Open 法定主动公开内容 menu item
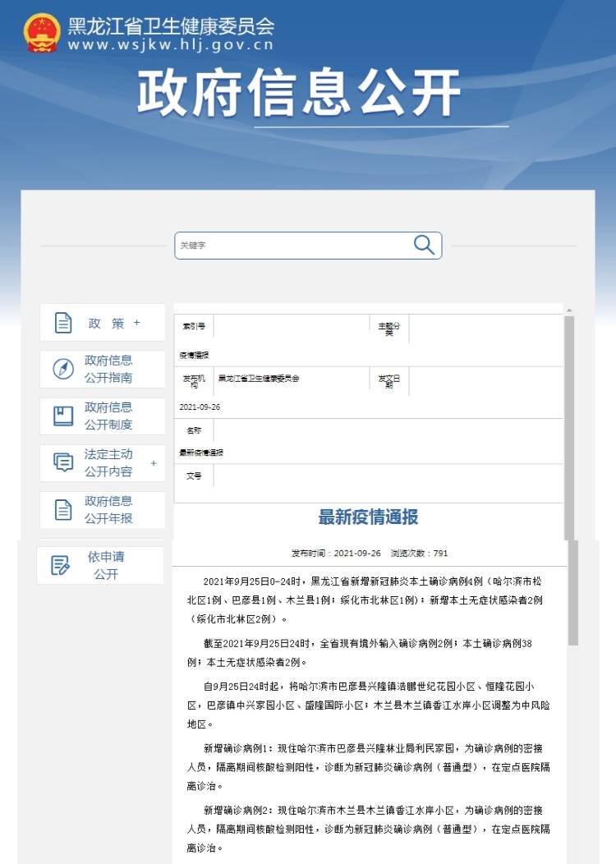The image size is (616, 864). pyautogui.click(x=103, y=463)
